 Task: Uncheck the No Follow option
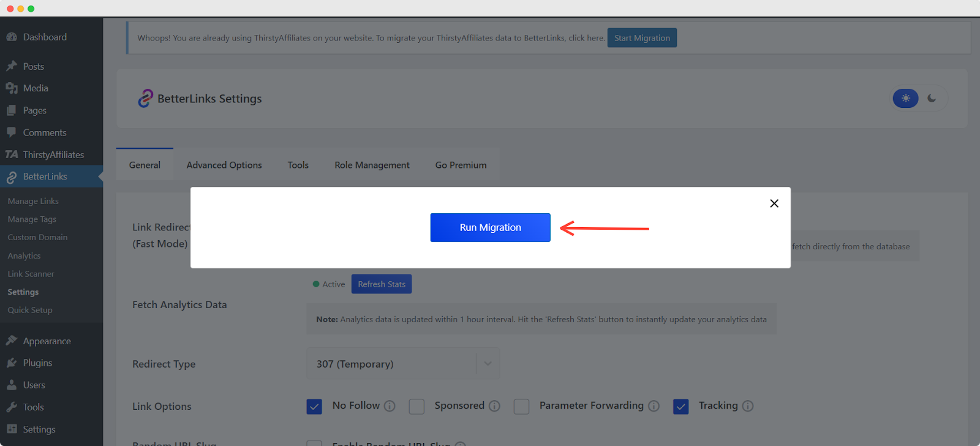coord(314,406)
